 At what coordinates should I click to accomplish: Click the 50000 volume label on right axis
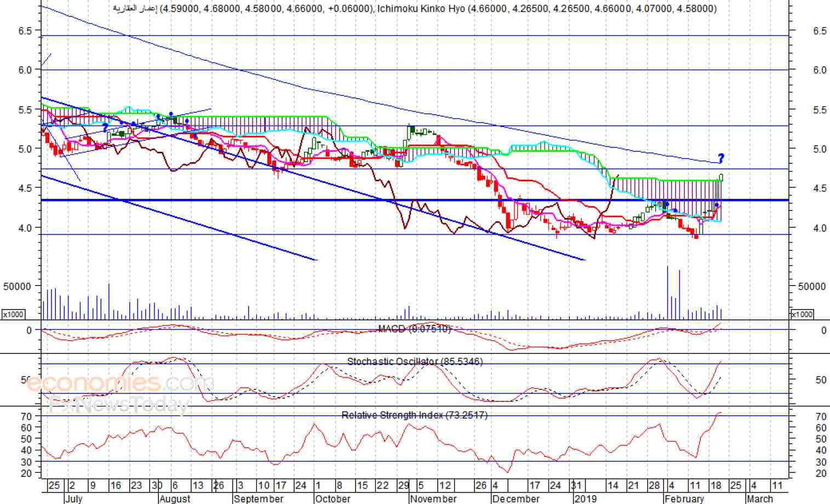(x=812, y=286)
